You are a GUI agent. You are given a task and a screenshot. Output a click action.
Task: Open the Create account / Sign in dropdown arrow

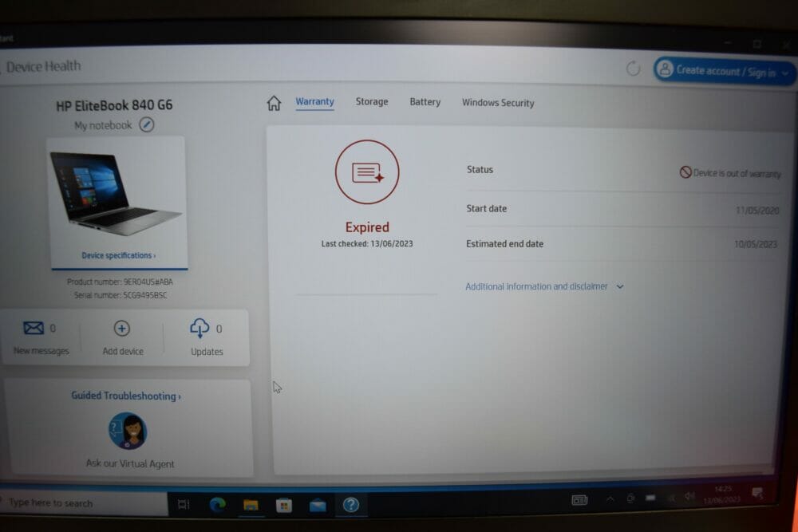point(785,73)
